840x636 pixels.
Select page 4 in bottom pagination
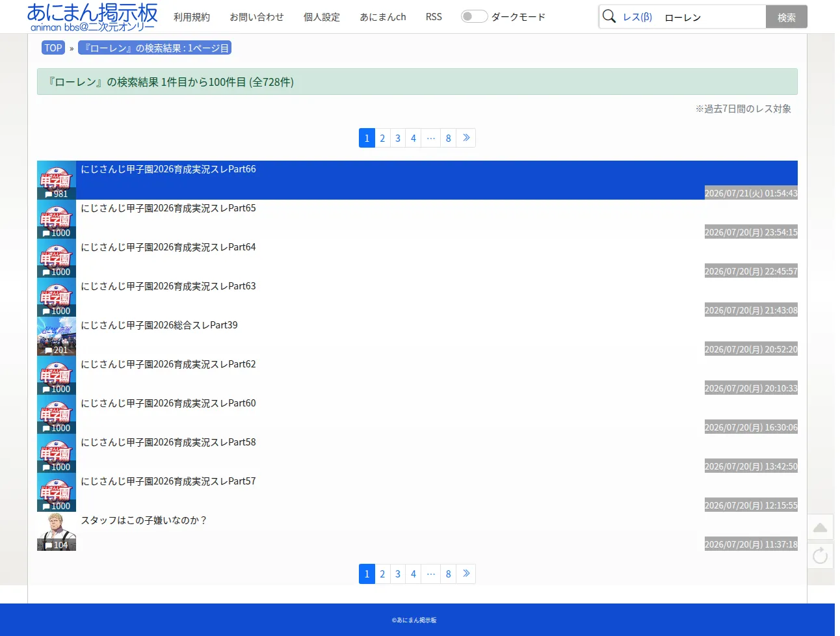413,574
